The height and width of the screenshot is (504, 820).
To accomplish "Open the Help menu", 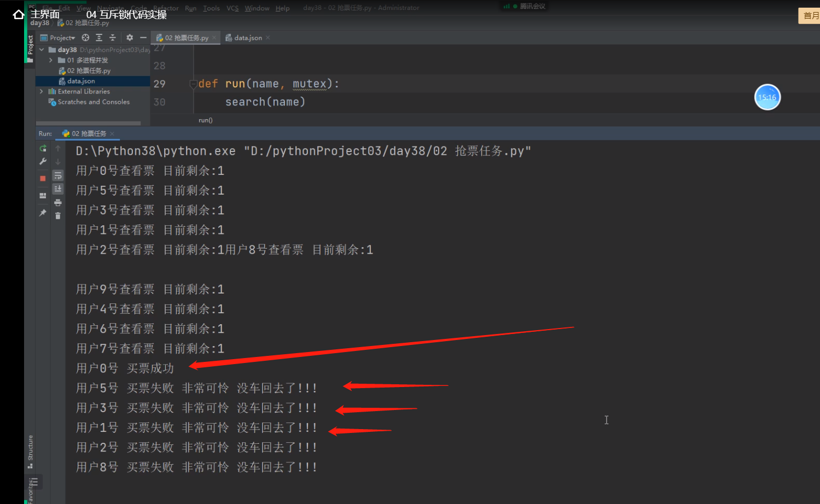I will [x=283, y=8].
